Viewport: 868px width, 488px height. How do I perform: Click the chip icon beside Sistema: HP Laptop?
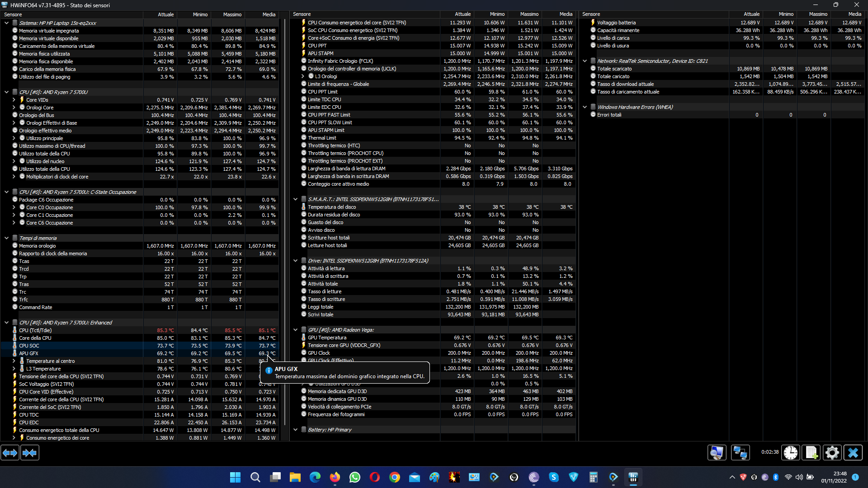(x=15, y=23)
